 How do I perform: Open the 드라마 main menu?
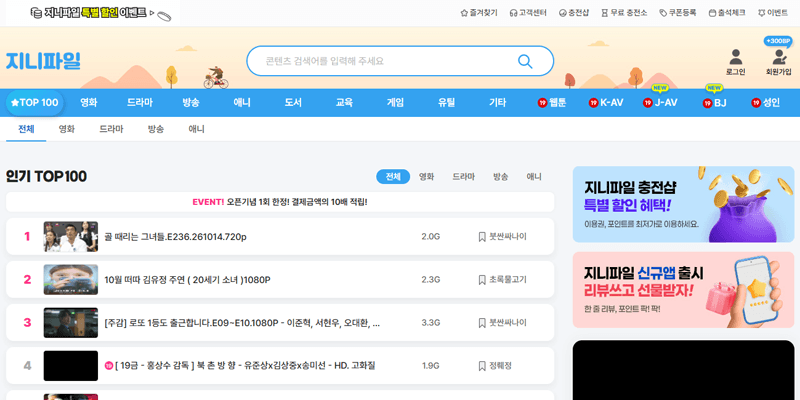pos(140,103)
